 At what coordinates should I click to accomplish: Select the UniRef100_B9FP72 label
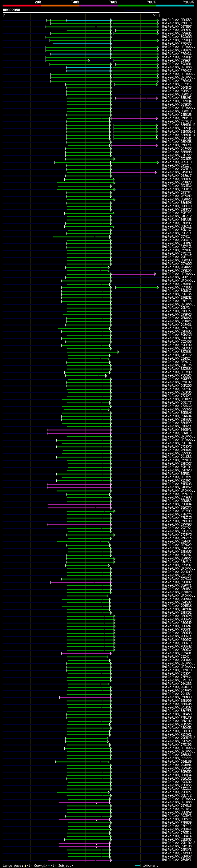tap(177, 91)
